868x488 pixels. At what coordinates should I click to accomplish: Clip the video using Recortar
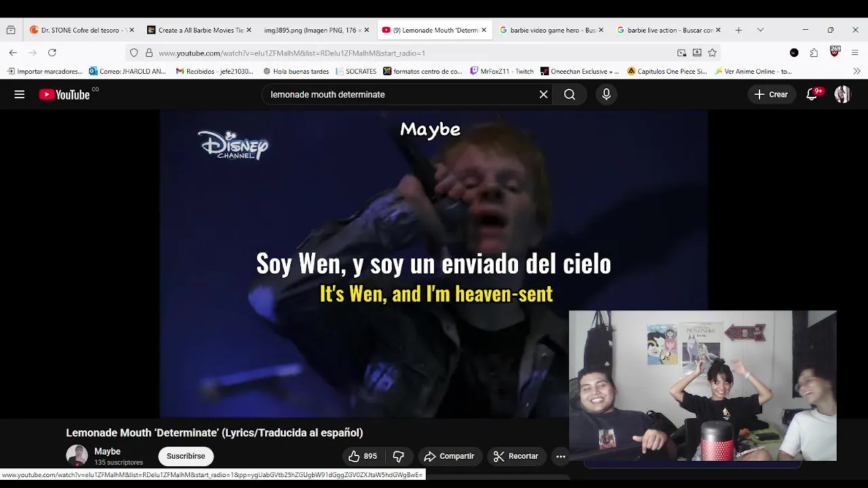coord(516,456)
